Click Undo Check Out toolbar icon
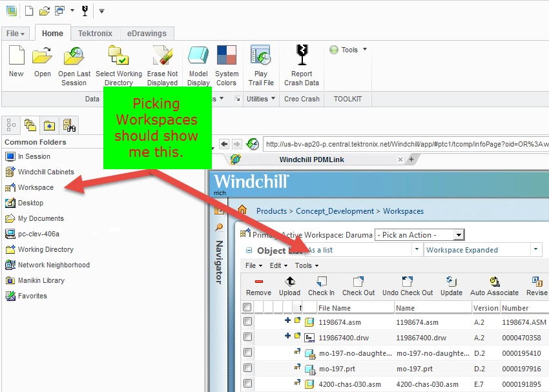This screenshot has width=549, height=392. click(408, 282)
